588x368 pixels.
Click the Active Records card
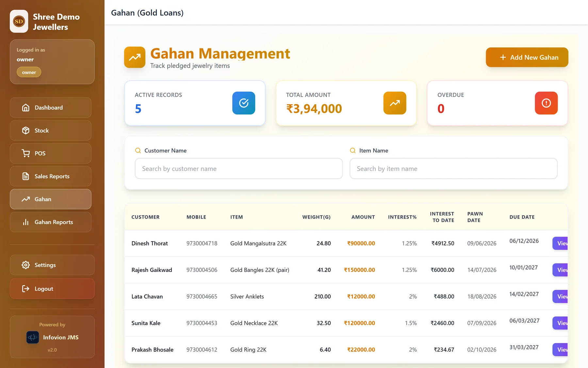(195, 103)
